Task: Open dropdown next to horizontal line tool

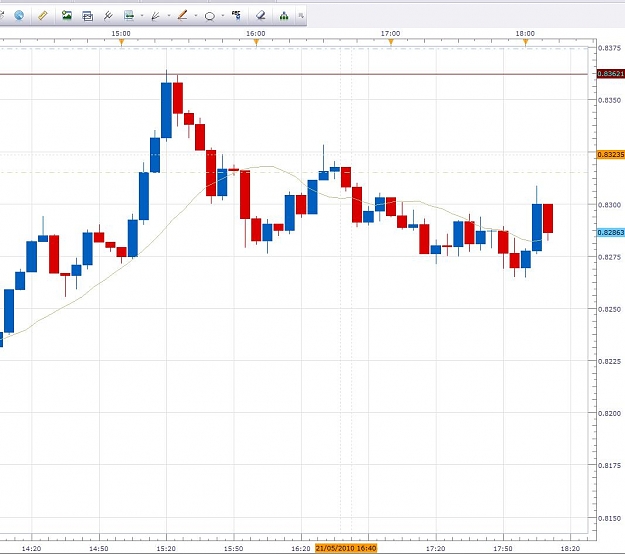Action: [x=142, y=16]
